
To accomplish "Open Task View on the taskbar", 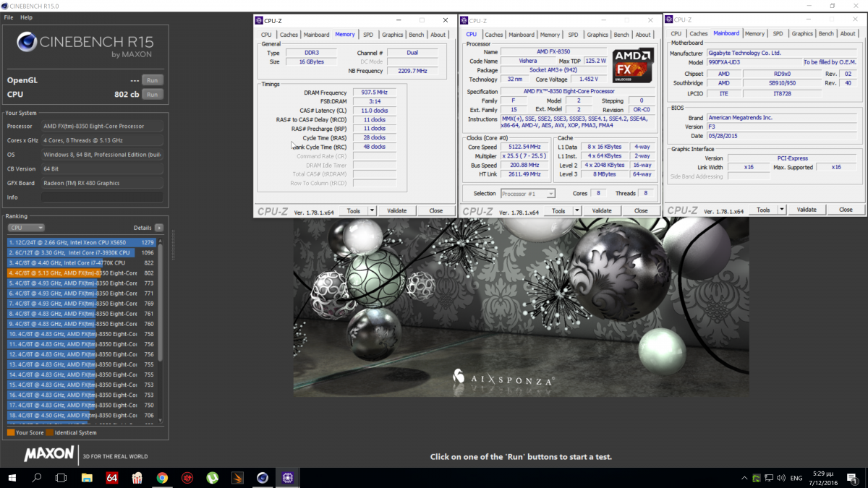I will point(61,478).
